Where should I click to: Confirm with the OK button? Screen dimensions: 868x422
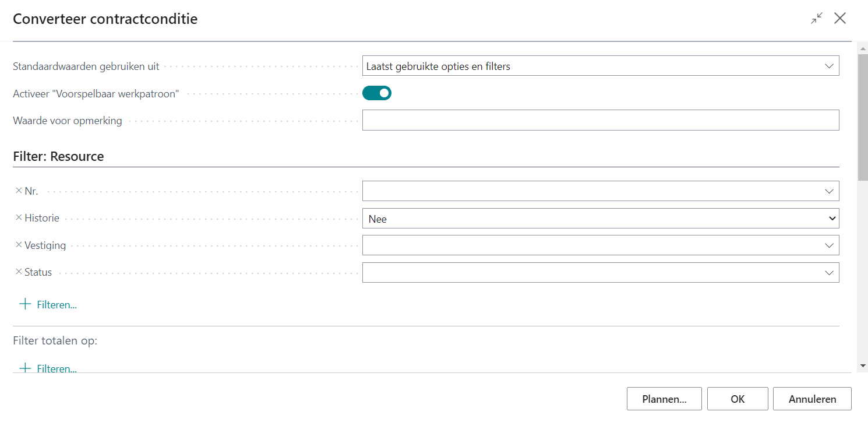point(738,399)
